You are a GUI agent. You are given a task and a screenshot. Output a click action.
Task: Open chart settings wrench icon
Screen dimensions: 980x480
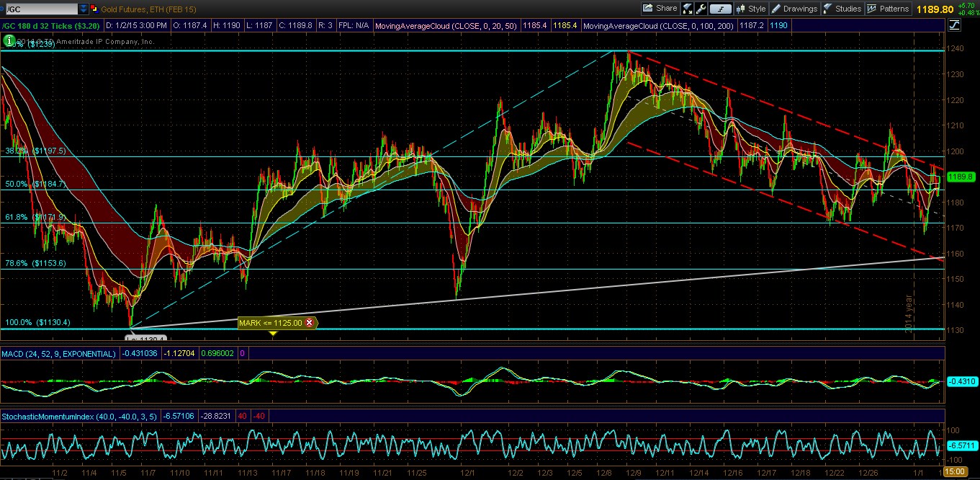point(701,9)
